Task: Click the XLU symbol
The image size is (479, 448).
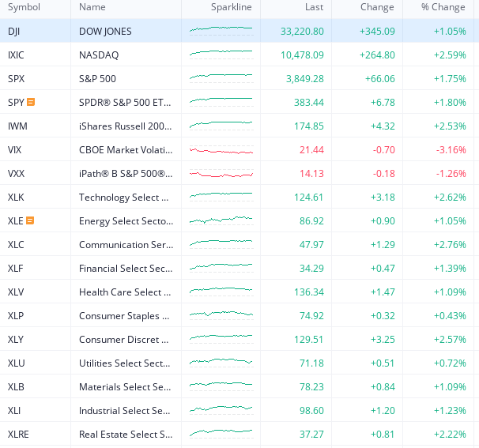Action: pos(16,363)
